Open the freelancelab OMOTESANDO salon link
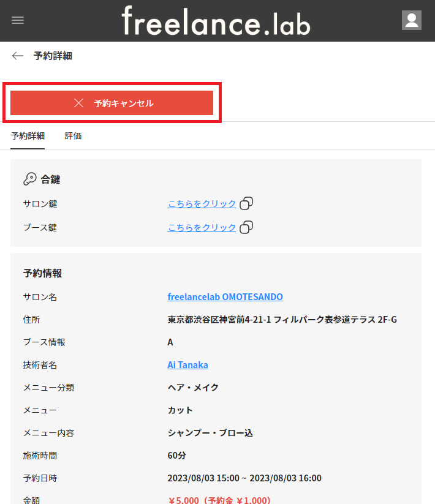Screen dimensions: 435x504 coord(225,296)
